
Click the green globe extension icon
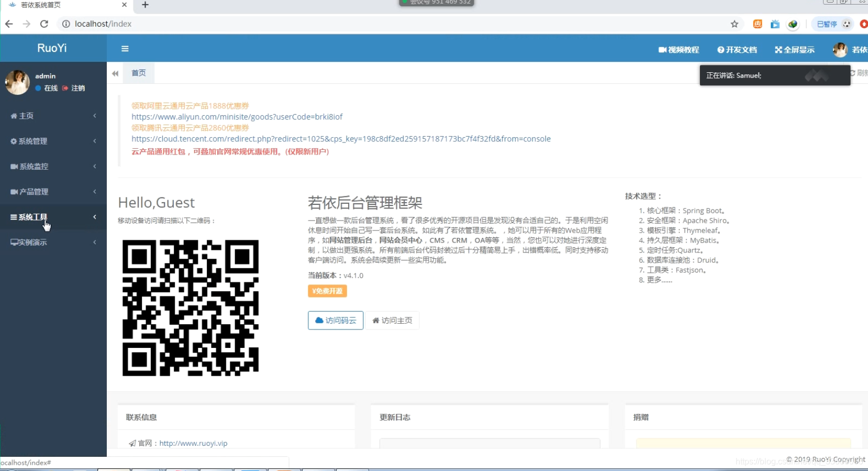pos(793,24)
